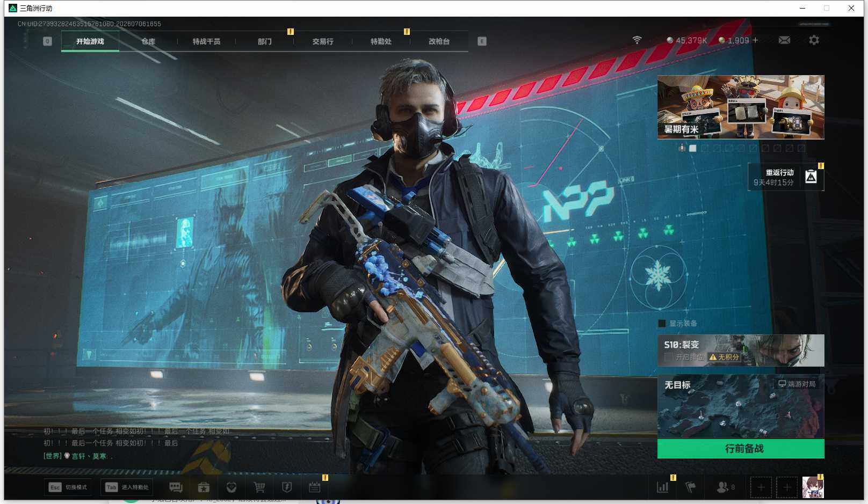Image resolution: width=868 pixels, height=504 pixels.
Task: Open the mail inbox envelope icon
Action: click(x=784, y=40)
